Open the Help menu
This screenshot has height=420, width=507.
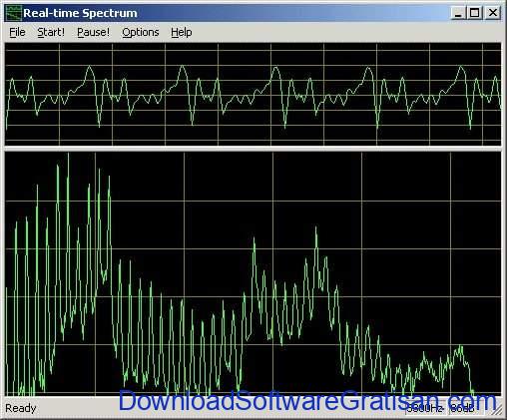(x=182, y=32)
